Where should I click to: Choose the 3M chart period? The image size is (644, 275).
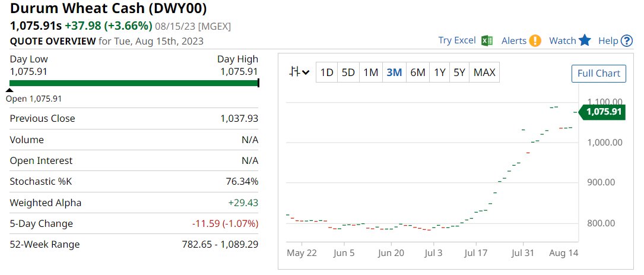point(394,72)
